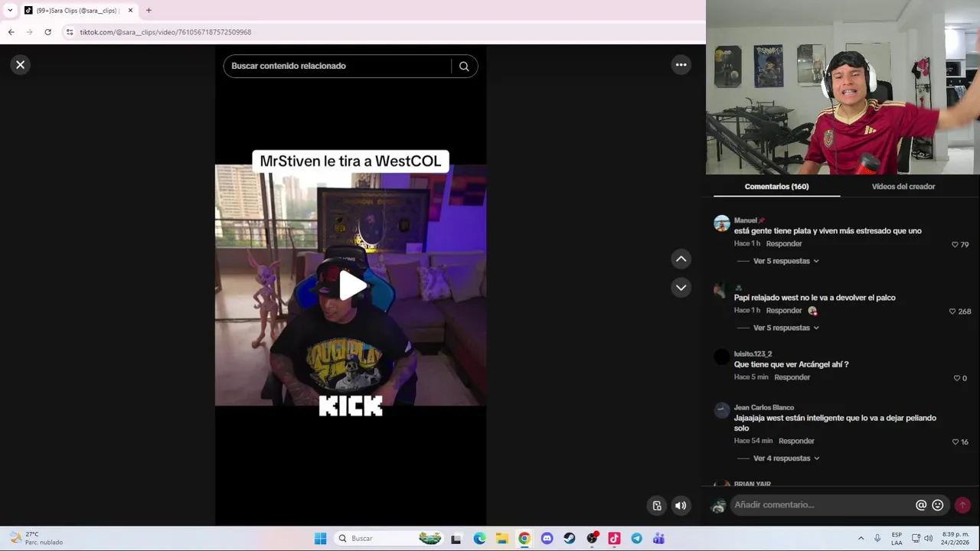The image size is (980, 551).
Task: Mute the video with speaker icon
Action: pos(681,505)
